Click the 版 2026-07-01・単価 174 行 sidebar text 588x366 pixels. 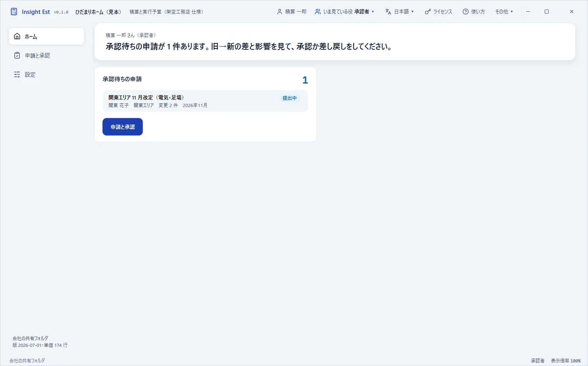point(40,345)
